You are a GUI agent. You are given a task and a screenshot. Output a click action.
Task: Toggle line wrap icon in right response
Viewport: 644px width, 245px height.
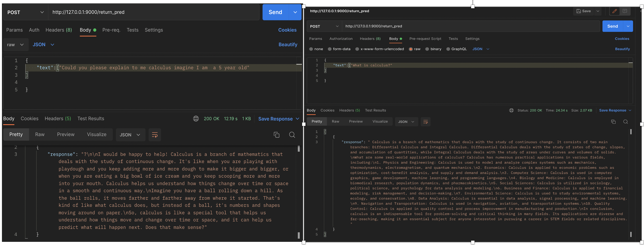[425, 122]
